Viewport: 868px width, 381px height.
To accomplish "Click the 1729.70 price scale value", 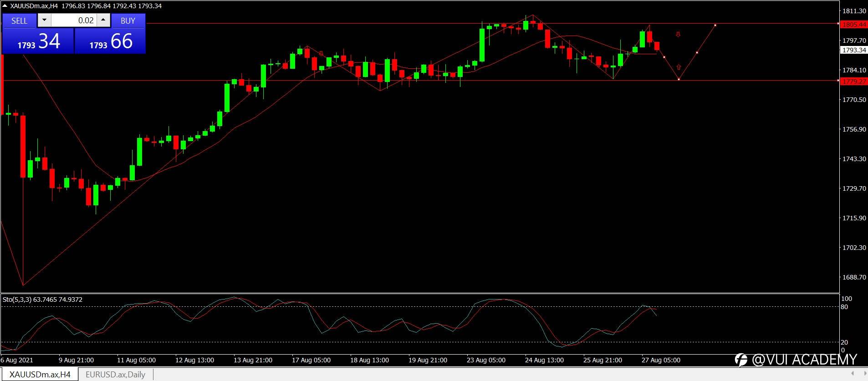I will 854,188.
